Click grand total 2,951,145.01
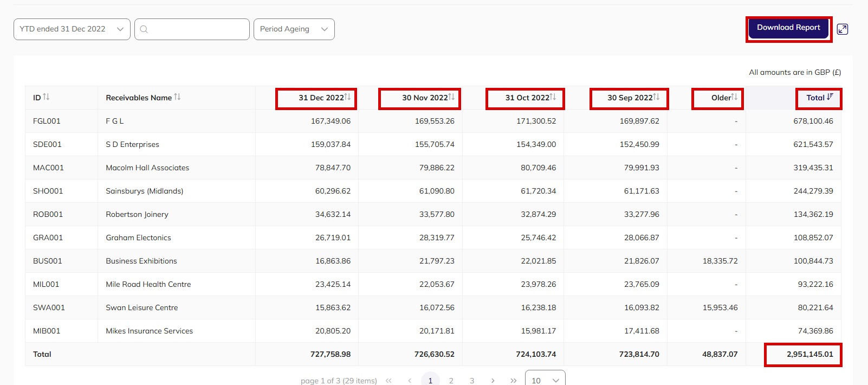Screen dimensions: 868x385 point(810,354)
